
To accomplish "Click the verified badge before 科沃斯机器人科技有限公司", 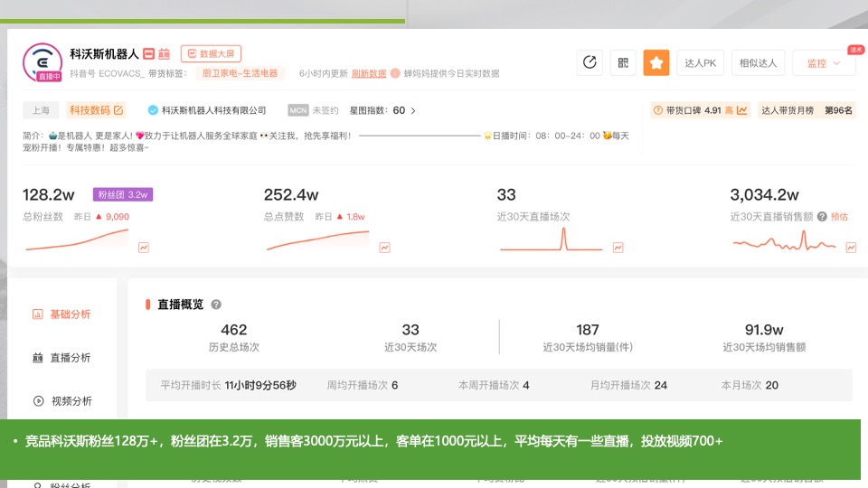I will [153, 110].
